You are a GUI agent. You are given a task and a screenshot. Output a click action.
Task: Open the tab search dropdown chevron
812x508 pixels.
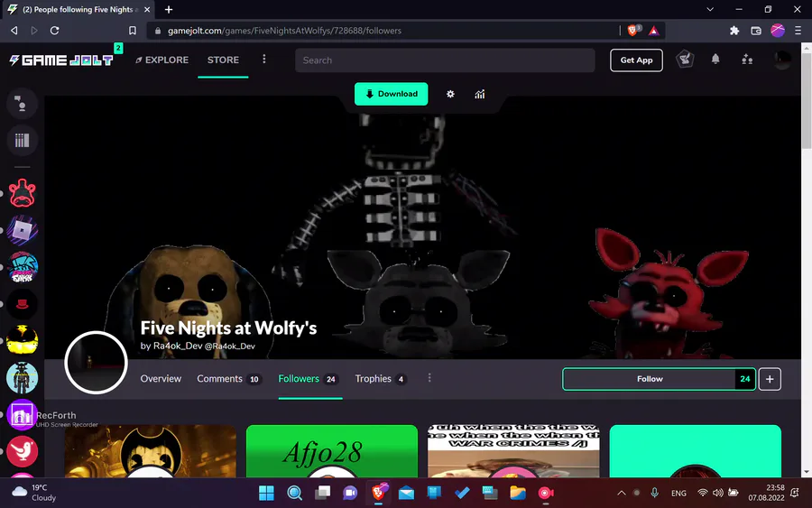[x=710, y=9]
